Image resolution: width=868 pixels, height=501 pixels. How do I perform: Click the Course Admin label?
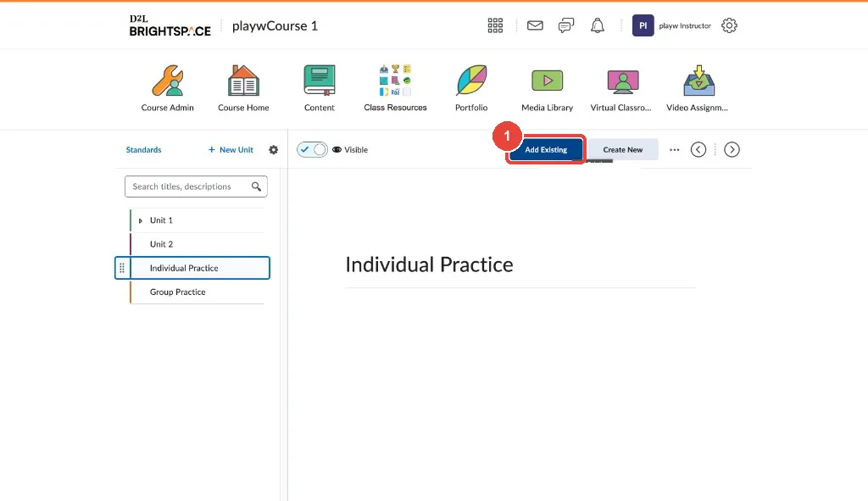[x=168, y=108]
